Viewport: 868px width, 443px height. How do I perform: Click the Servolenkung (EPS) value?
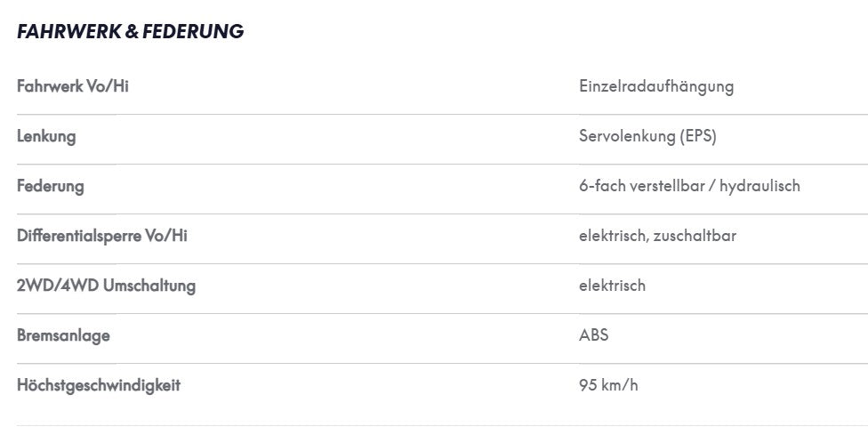click(647, 137)
